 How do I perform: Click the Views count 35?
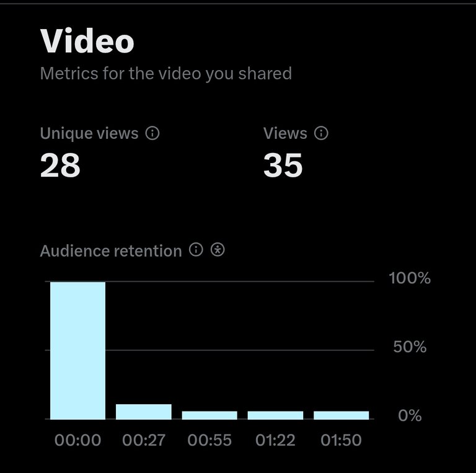pyautogui.click(x=283, y=165)
